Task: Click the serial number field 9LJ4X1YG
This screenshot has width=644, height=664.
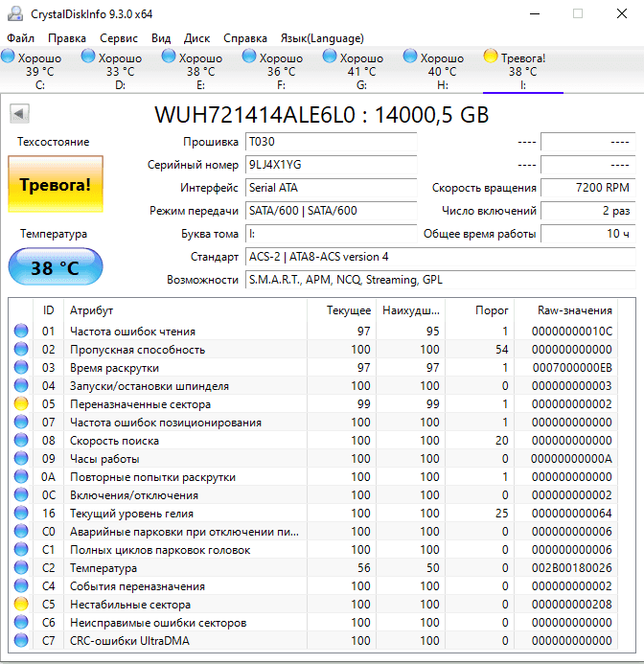Action: click(x=330, y=165)
